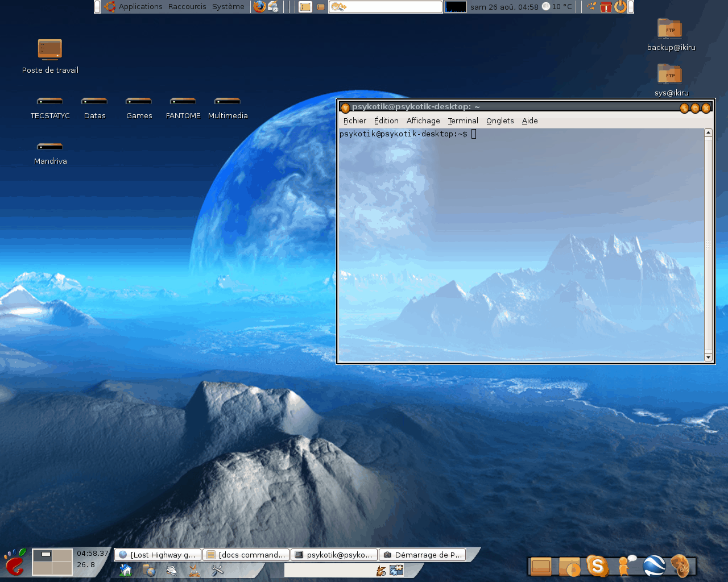This screenshot has height=582, width=728.
Task: Open Google Earth from the dock
Action: click(x=653, y=566)
